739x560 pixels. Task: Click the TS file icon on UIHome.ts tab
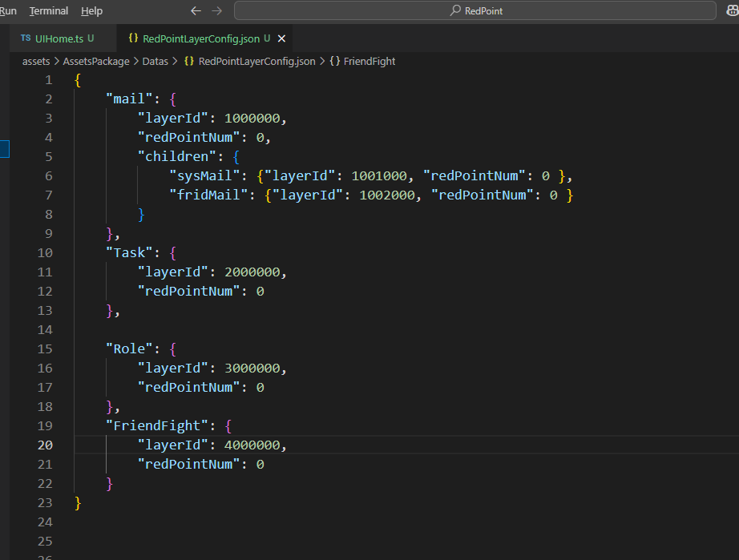tap(26, 38)
